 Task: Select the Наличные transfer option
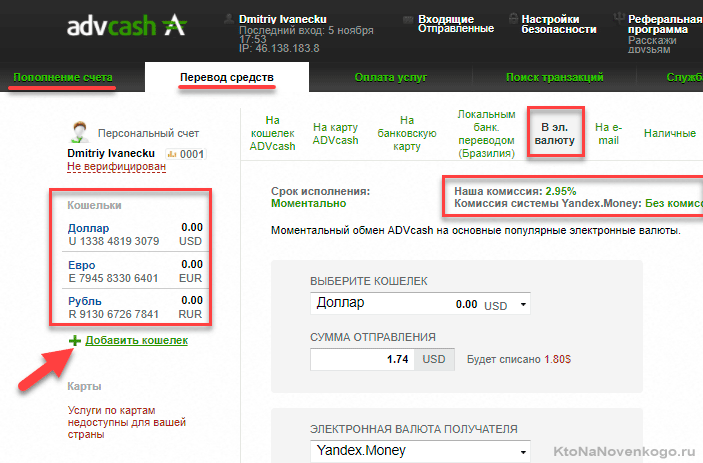(x=670, y=133)
